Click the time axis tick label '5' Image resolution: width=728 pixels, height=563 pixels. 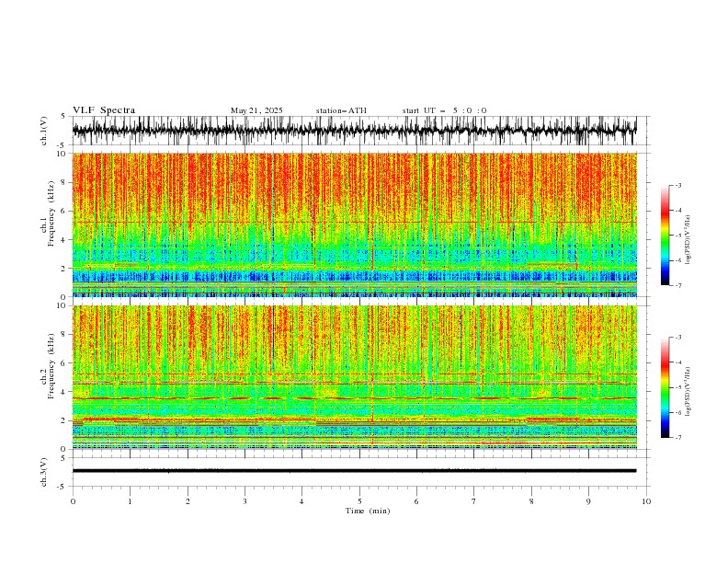pyautogui.click(x=359, y=501)
